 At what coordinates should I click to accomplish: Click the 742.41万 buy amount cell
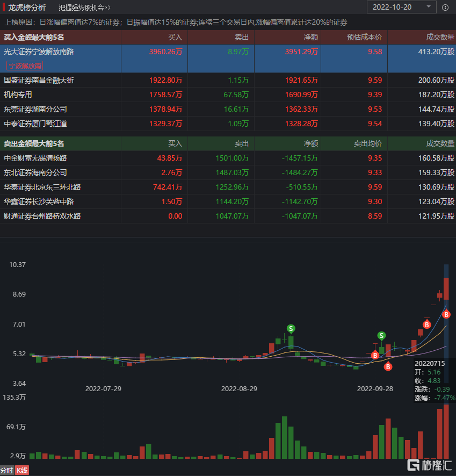(168, 187)
